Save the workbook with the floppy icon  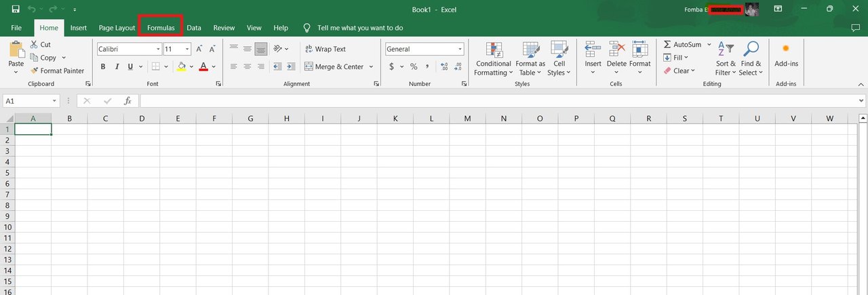tap(15, 9)
